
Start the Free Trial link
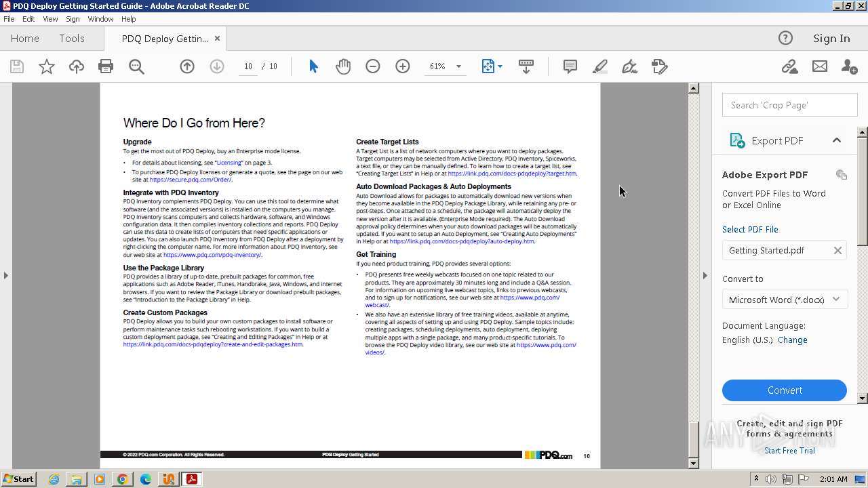coord(789,451)
